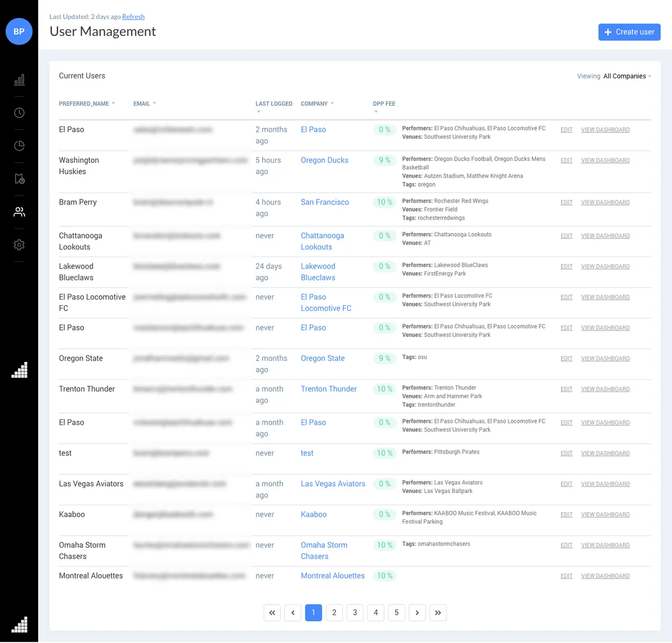Image resolution: width=672 pixels, height=643 pixels.
Task: Open the Viewing All Companies dropdown
Action: coord(626,76)
